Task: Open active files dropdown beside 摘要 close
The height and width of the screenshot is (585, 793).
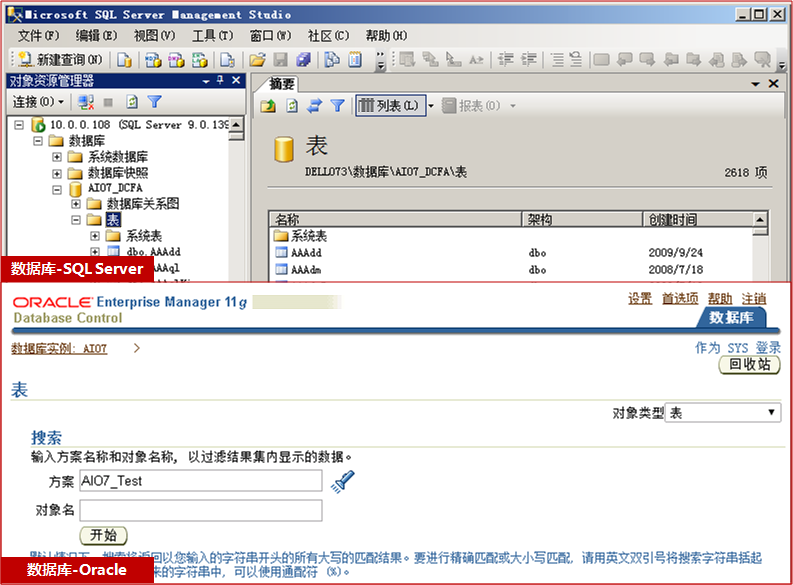Action: [756, 83]
